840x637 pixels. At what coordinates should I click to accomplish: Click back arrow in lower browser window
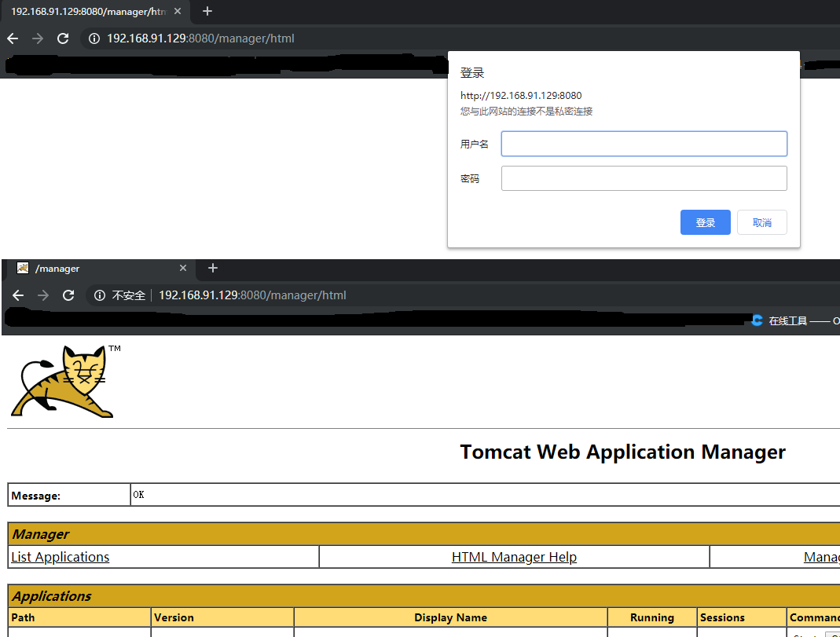click(18, 295)
